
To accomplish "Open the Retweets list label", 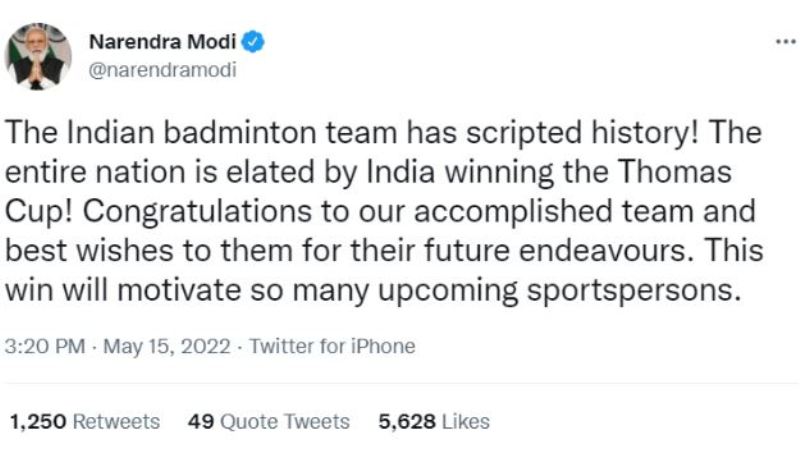I will click(x=118, y=422).
